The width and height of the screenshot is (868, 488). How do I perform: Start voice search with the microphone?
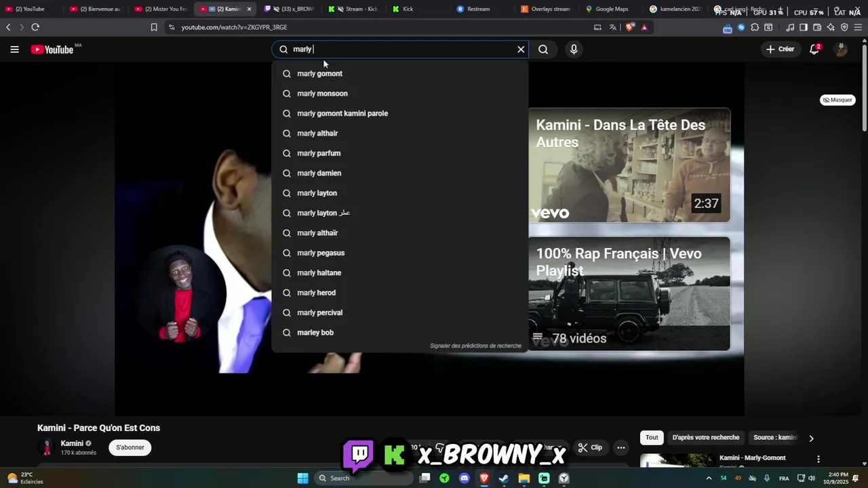click(574, 49)
